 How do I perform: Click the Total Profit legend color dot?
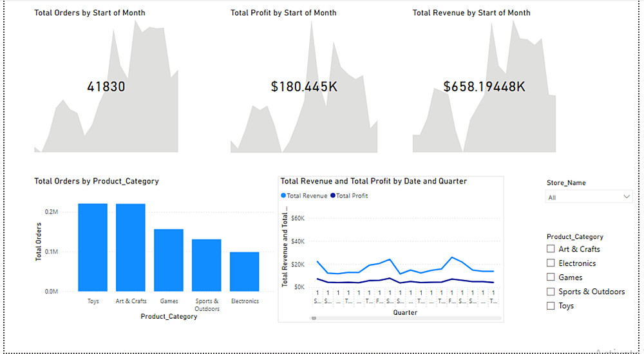tap(333, 196)
